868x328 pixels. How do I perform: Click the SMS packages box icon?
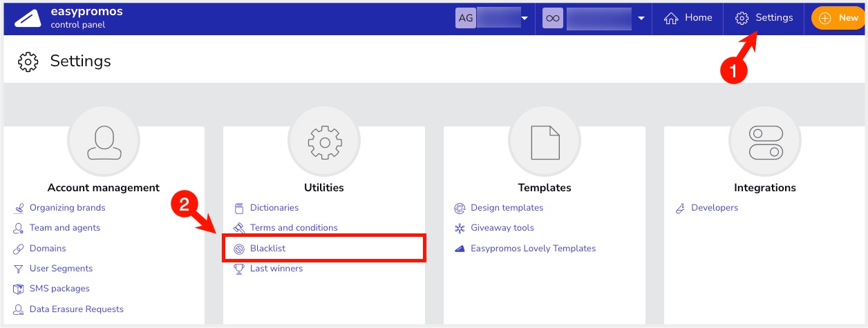pos(19,289)
